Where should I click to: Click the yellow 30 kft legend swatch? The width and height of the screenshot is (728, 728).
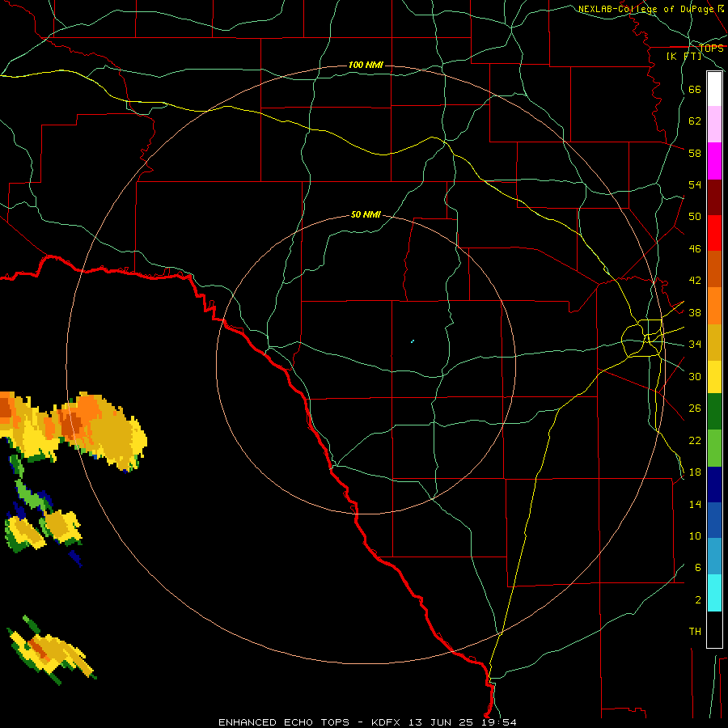(x=714, y=376)
